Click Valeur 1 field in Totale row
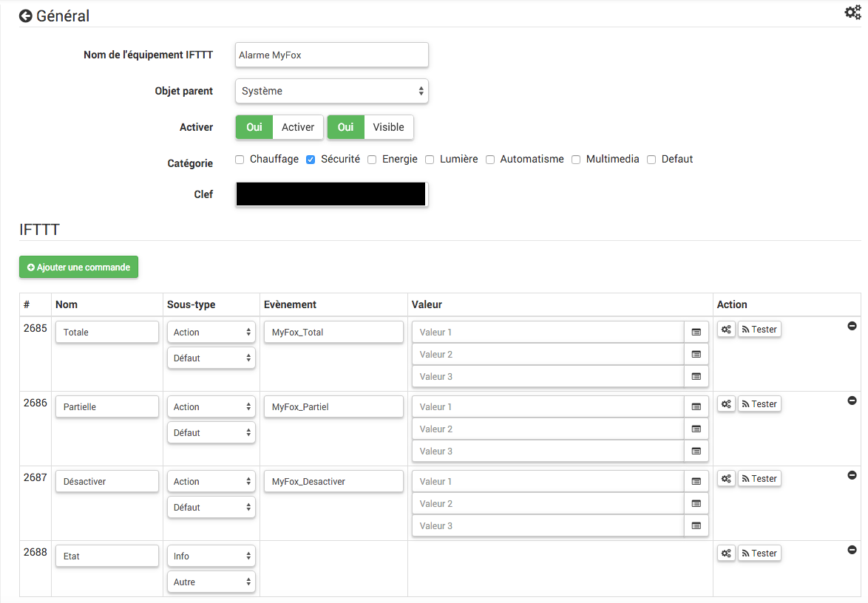The width and height of the screenshot is (868, 603). click(x=548, y=332)
